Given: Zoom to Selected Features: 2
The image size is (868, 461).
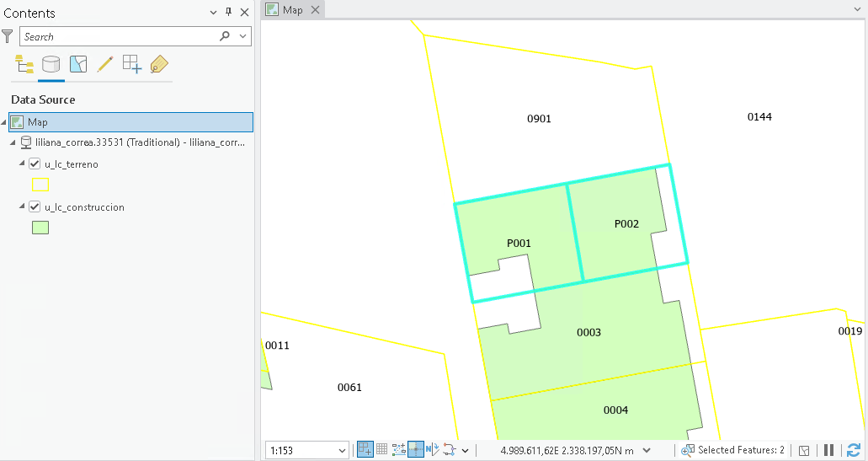Looking at the screenshot, I should point(732,450).
